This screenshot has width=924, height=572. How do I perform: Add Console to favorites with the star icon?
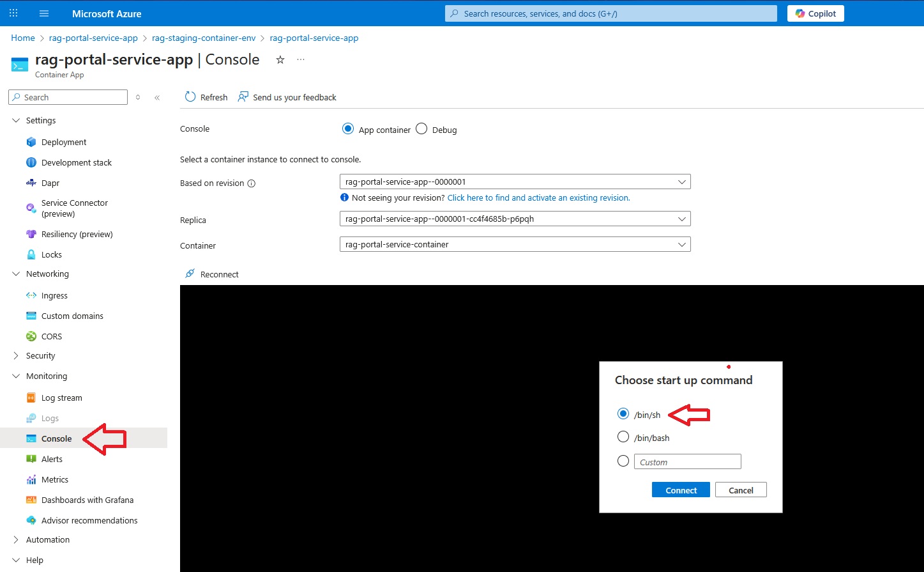(x=280, y=59)
